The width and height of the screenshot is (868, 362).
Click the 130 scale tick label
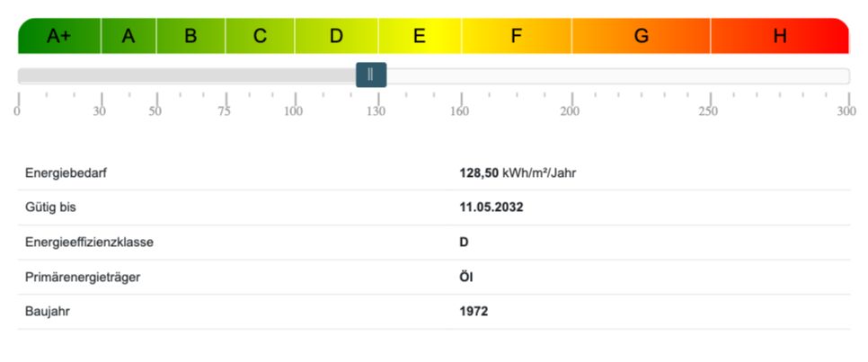click(376, 111)
